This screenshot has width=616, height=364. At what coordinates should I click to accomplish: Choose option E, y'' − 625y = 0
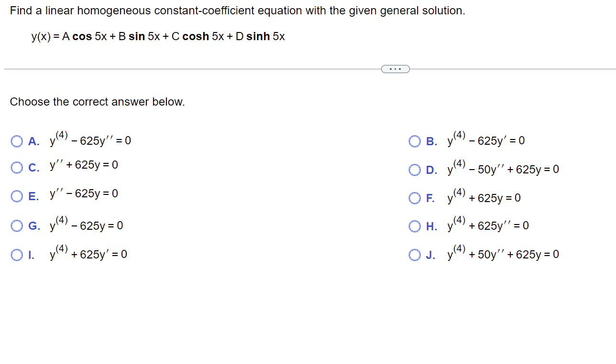point(17,195)
